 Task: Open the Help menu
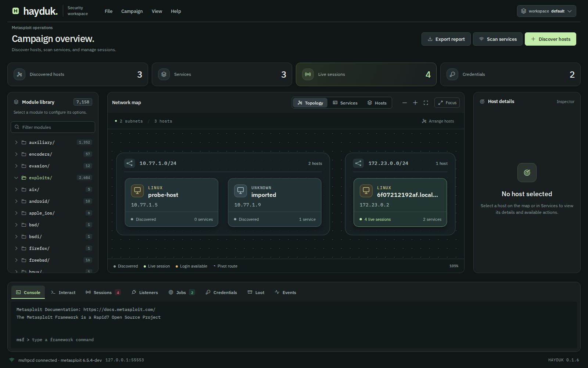(176, 11)
